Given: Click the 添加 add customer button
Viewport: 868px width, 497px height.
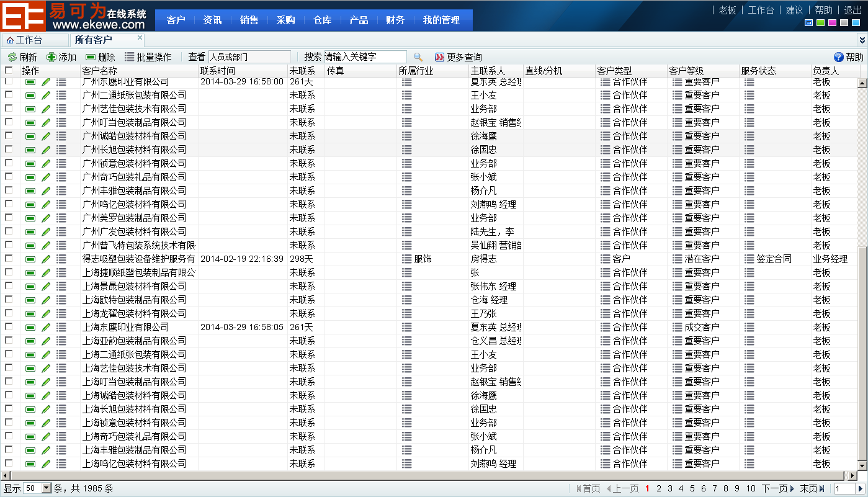Looking at the screenshot, I should tap(61, 57).
